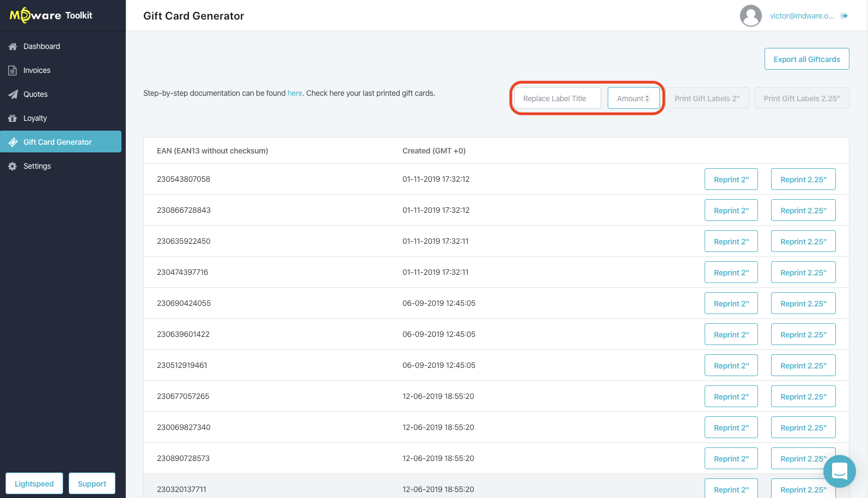Click the Quotes paper plane icon

(13, 95)
